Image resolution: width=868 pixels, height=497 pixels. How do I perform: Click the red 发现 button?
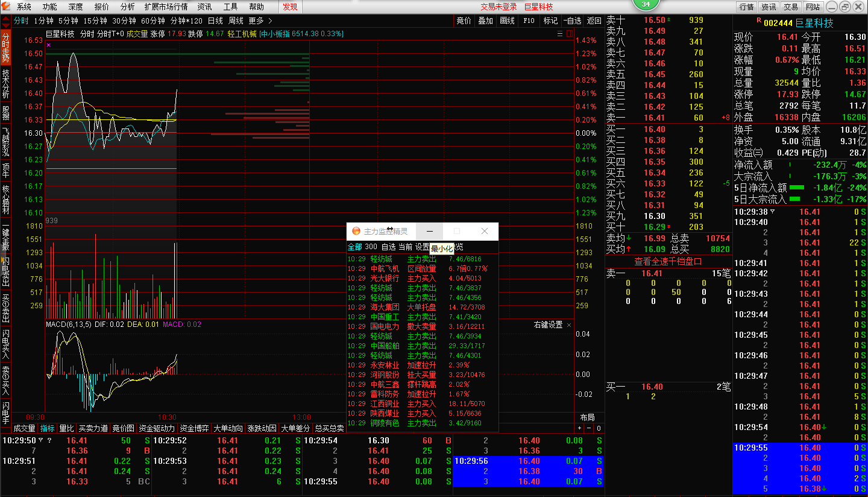pyautogui.click(x=290, y=7)
